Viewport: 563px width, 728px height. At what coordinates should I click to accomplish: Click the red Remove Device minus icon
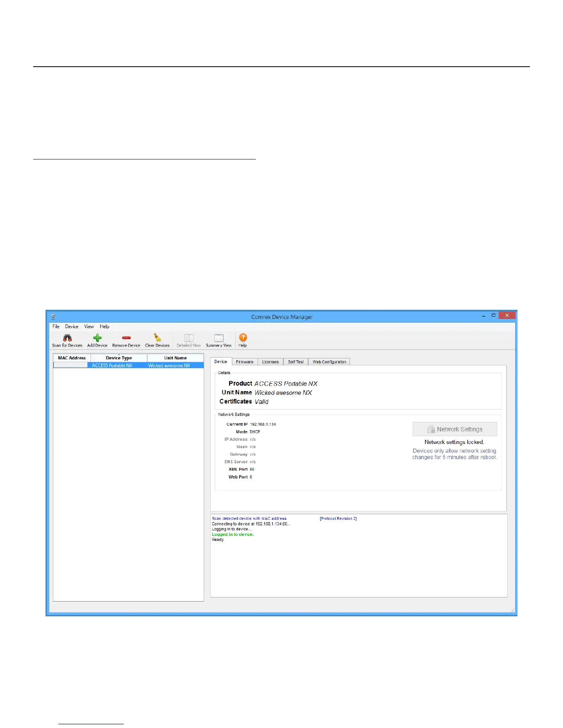126,338
